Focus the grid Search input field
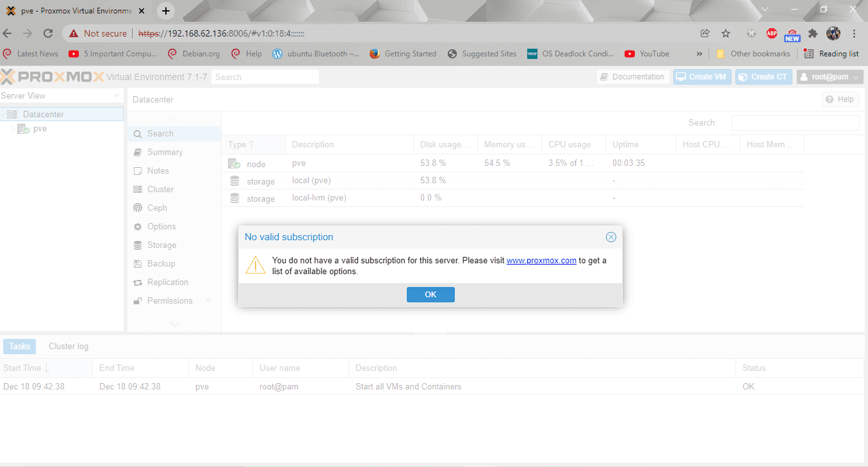Screen dimensions: 868x467 [x=795, y=123]
